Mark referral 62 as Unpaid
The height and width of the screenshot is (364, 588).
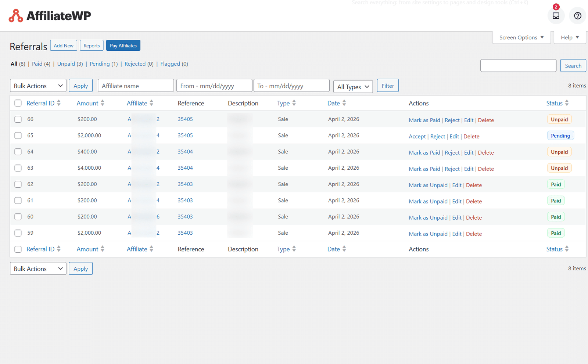[x=428, y=185]
